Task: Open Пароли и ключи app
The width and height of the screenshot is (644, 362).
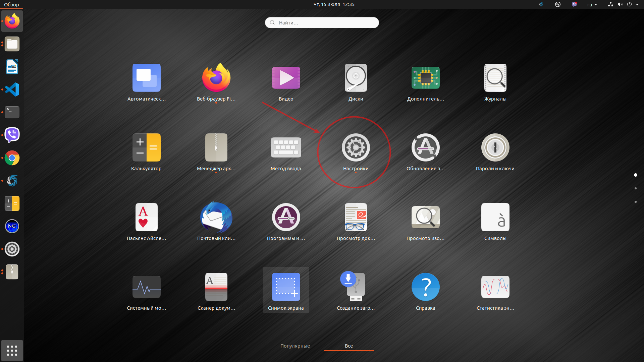Action: coord(495,148)
